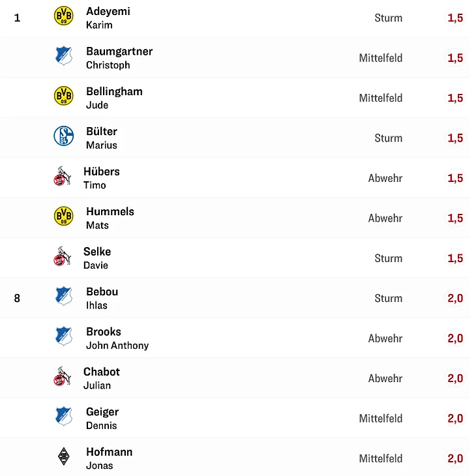Open Karim Adeyemi's player name link
The image size is (476, 476).
click(x=108, y=18)
